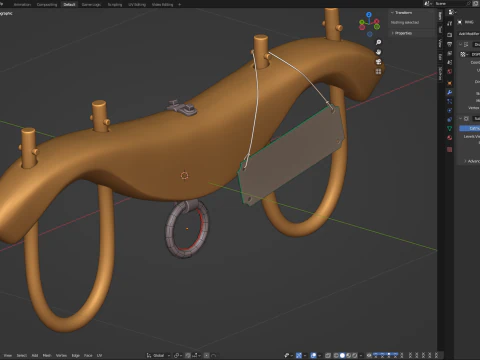Open the Mesh menu in viewport header
Viewport: 480px width, 360px height.
tap(47, 355)
